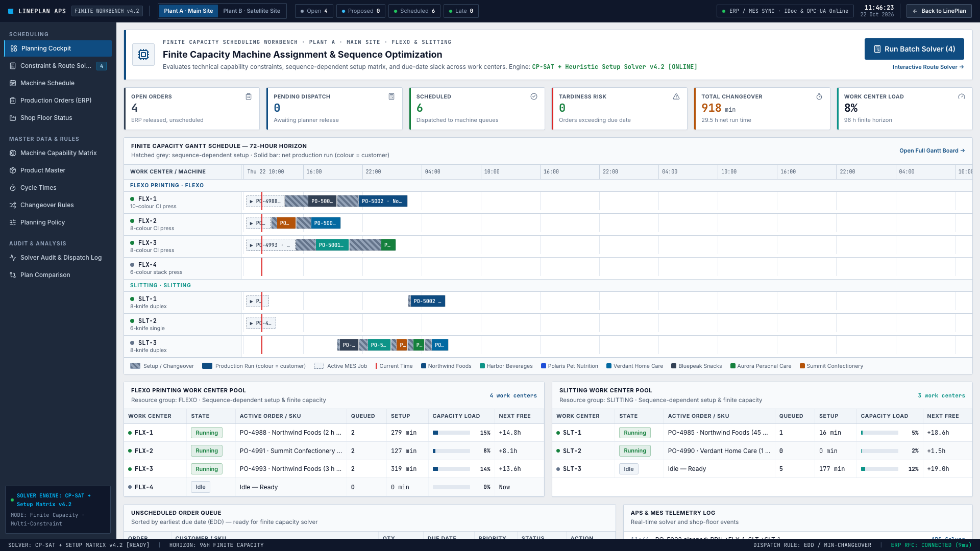980x551 pixels.
Task: Click the Planning Policy icon
Action: [x=13, y=222]
